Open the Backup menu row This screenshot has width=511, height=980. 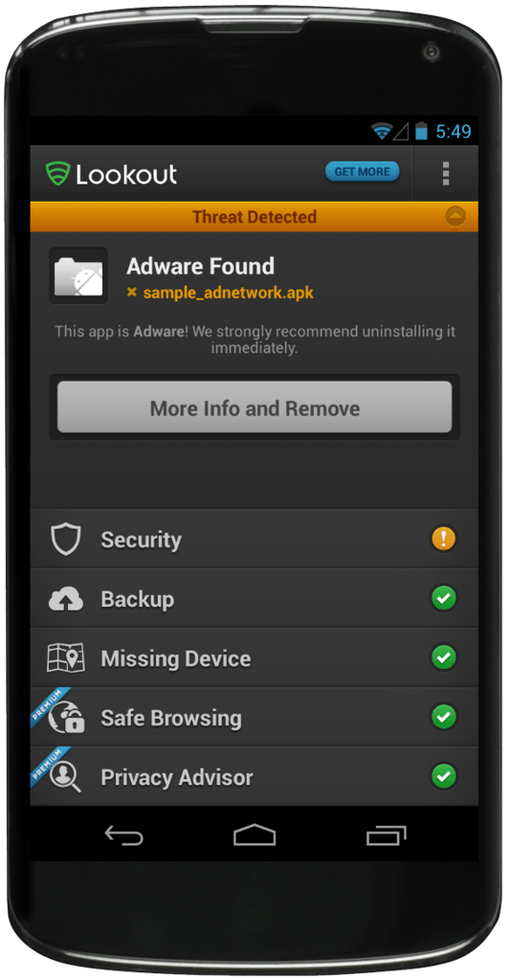click(x=255, y=599)
